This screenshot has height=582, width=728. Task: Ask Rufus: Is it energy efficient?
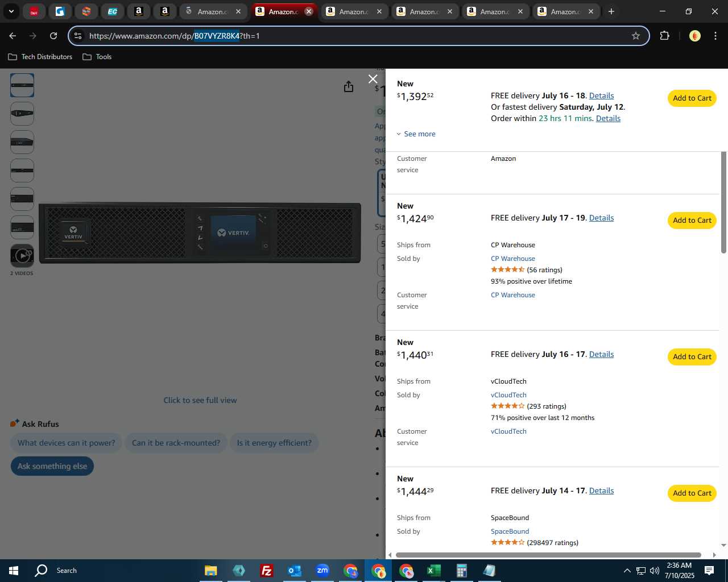[x=274, y=443]
